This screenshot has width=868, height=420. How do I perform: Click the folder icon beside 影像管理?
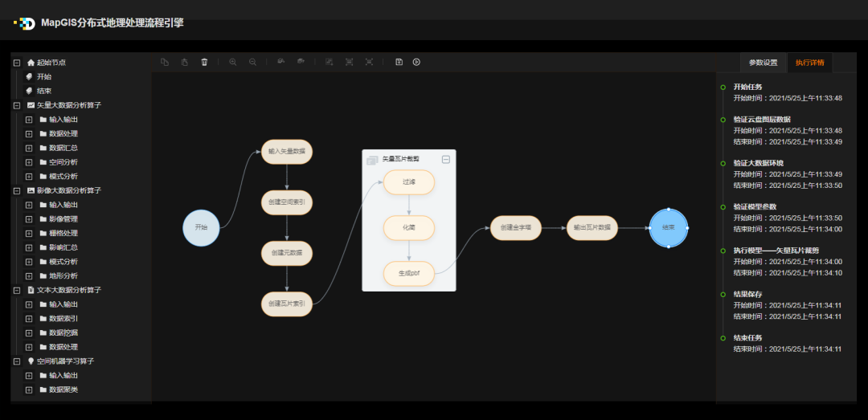click(43, 219)
